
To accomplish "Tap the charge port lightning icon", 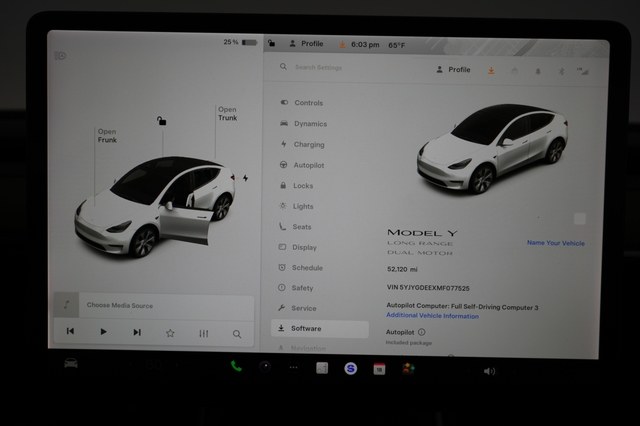I will click(x=245, y=178).
